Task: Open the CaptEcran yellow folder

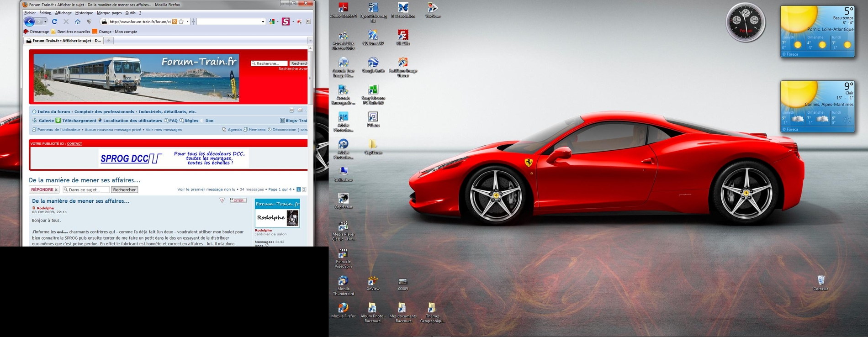Action: click(x=373, y=147)
